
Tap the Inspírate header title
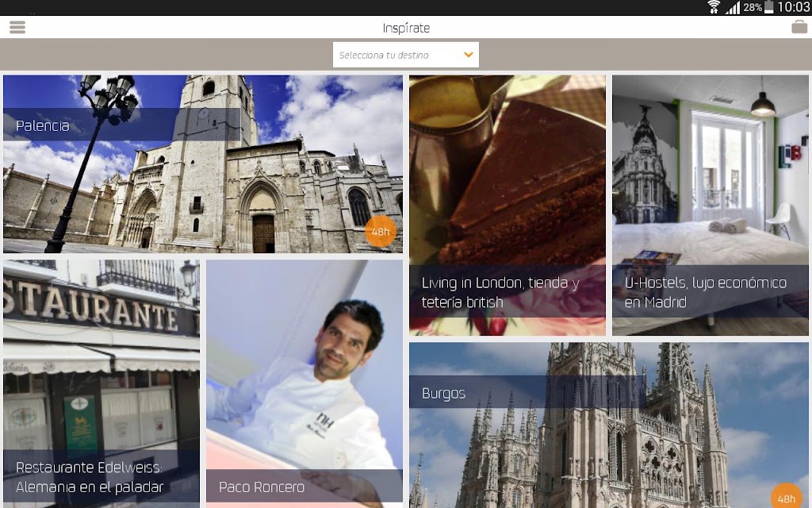pyautogui.click(x=406, y=28)
